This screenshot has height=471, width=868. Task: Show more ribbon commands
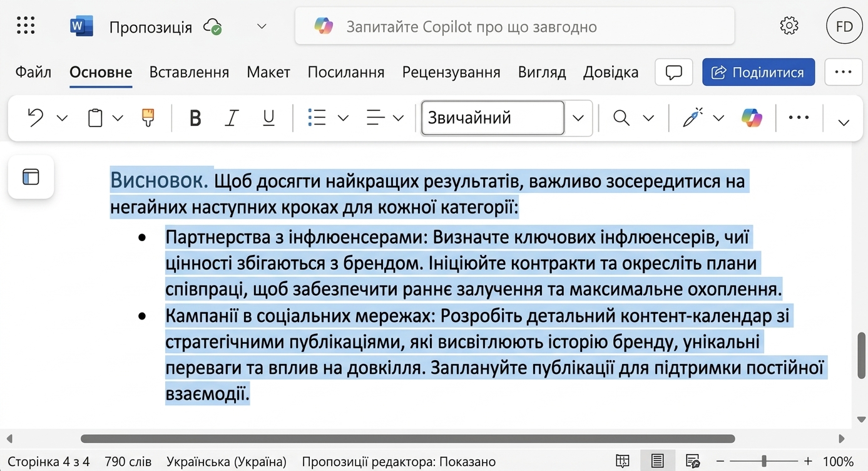pyautogui.click(x=799, y=118)
